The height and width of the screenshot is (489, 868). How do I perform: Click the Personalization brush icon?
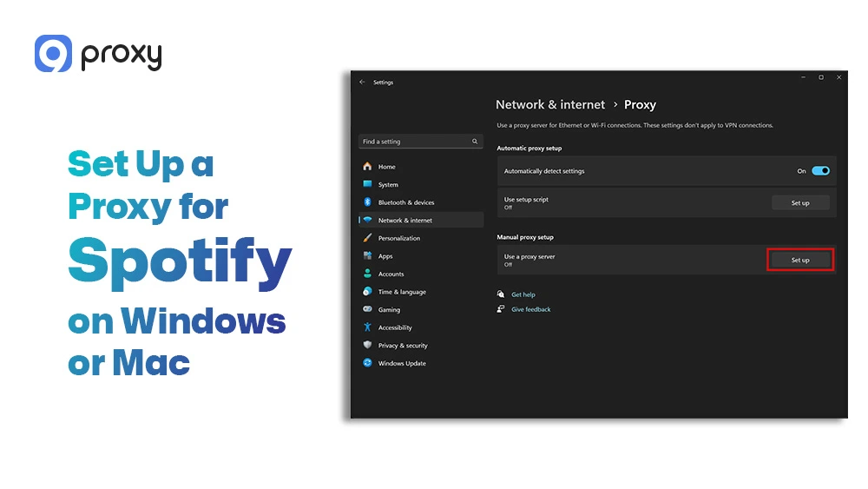[x=367, y=238]
